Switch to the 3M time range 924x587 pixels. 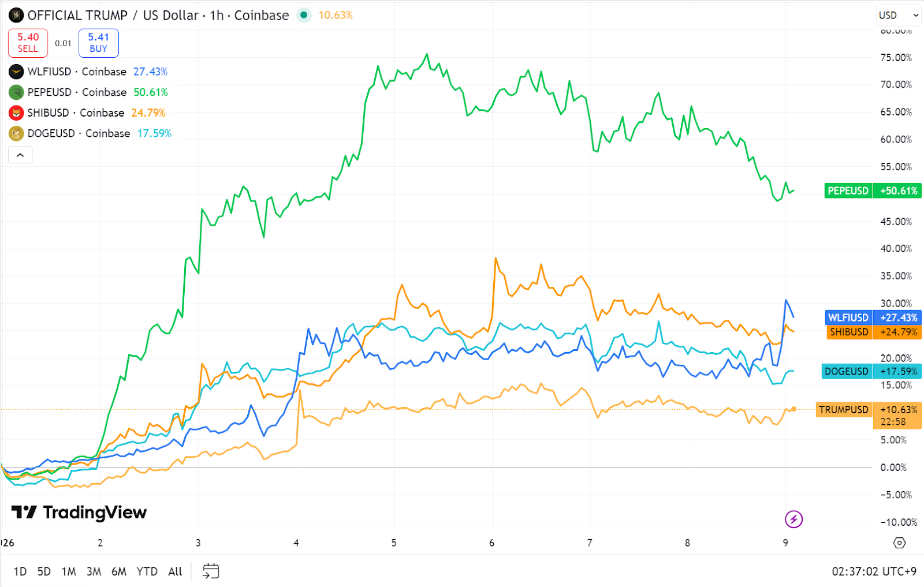[x=94, y=571]
